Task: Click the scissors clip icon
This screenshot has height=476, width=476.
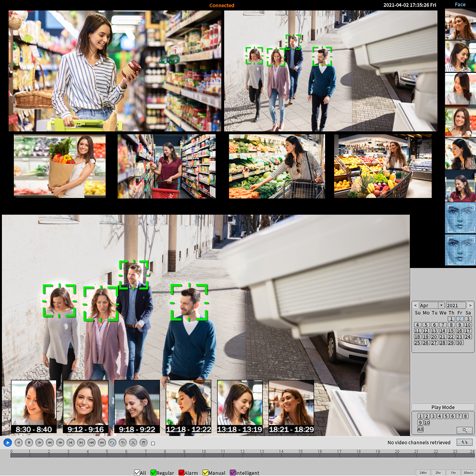Action: (x=133, y=443)
